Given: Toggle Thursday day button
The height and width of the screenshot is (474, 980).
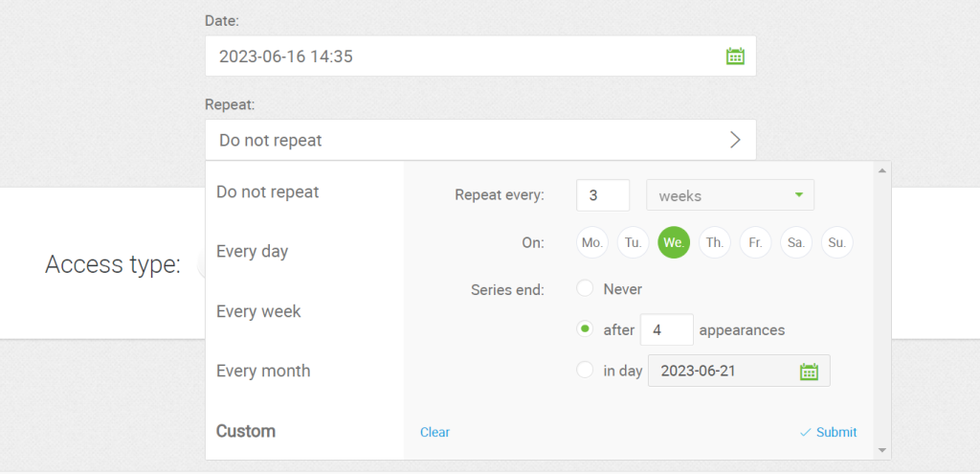Looking at the screenshot, I should pyautogui.click(x=715, y=243).
